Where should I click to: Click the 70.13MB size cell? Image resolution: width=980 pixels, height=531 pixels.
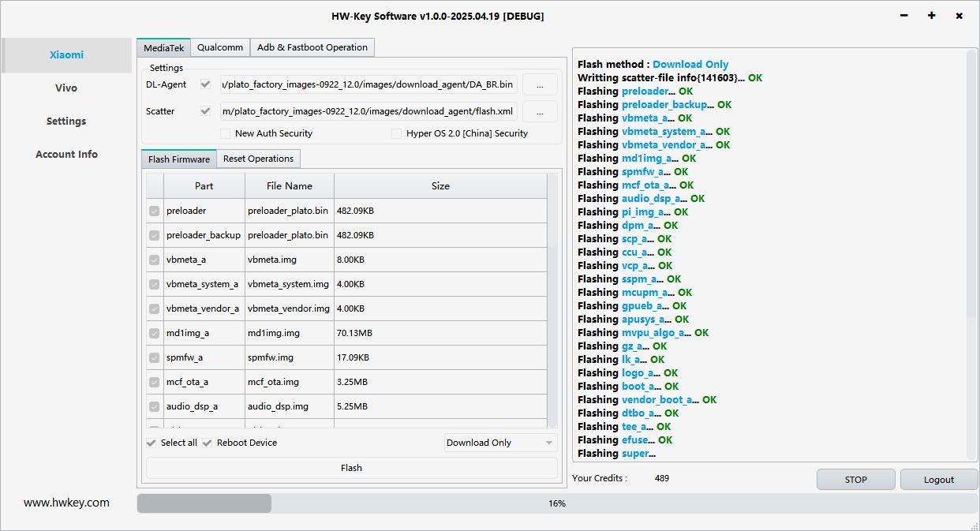coord(440,333)
